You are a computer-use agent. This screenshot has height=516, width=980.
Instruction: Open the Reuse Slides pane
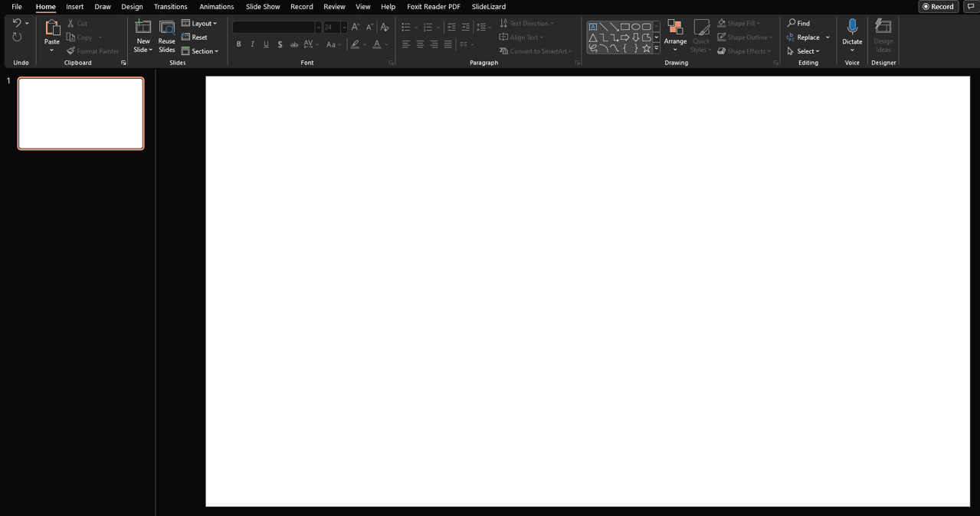166,36
